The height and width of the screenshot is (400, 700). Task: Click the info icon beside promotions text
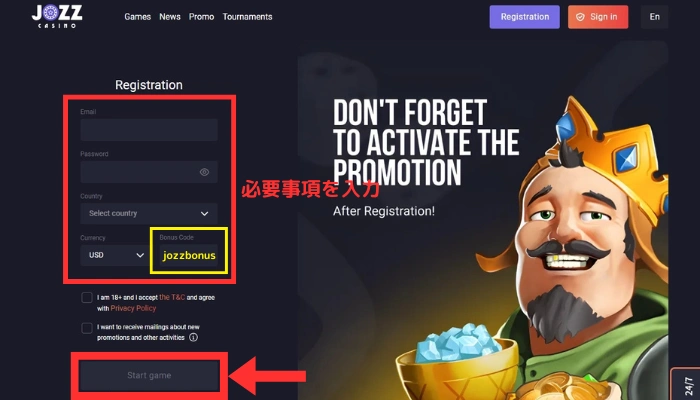(193, 338)
